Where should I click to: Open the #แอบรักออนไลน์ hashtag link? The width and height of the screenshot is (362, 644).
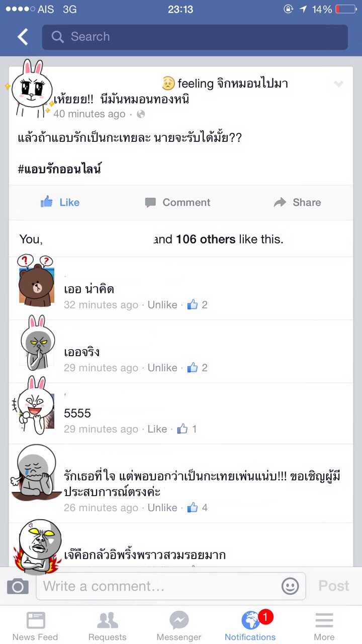tap(59, 169)
